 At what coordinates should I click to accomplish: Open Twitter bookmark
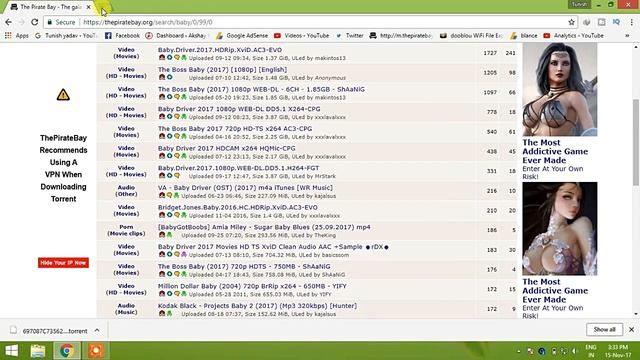pyautogui.click(x=350, y=36)
